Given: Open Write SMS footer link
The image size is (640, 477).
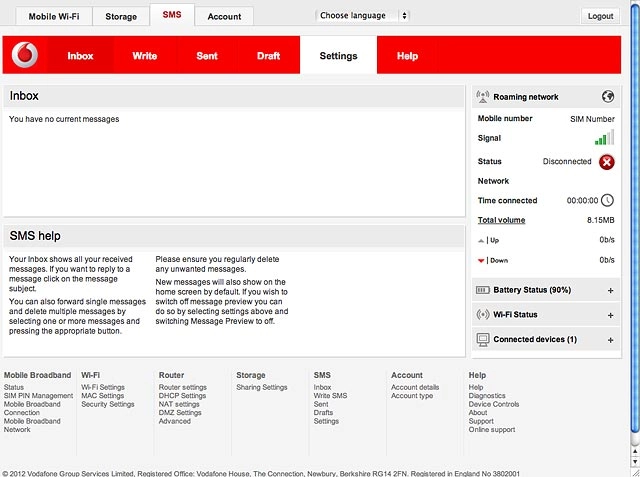Looking at the screenshot, I should click(x=330, y=396).
